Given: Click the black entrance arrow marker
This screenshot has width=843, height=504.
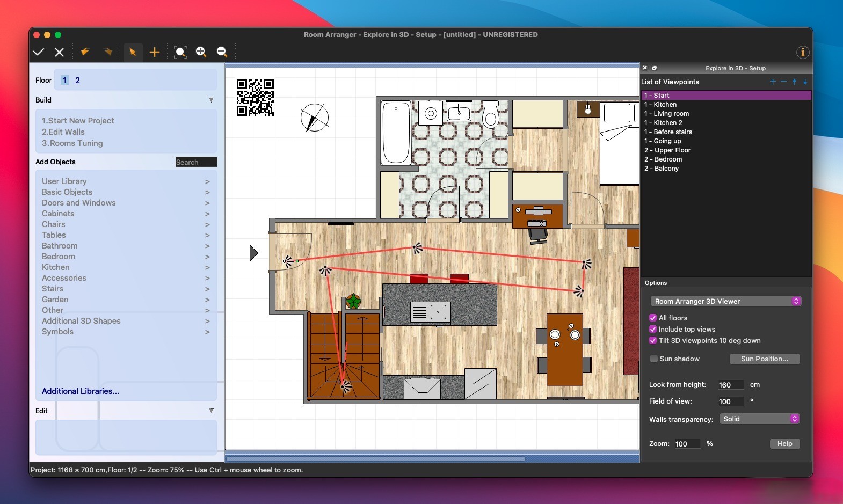Looking at the screenshot, I should click(254, 253).
